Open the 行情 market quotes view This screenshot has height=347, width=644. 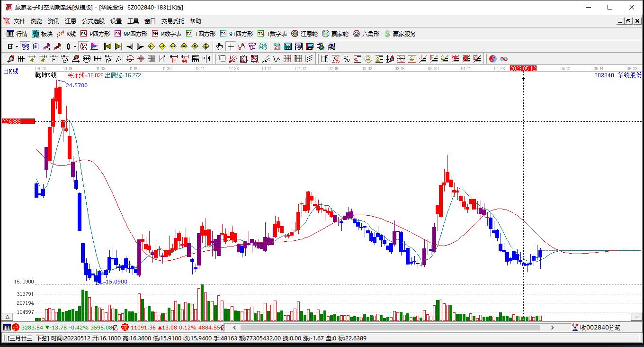[x=17, y=34]
